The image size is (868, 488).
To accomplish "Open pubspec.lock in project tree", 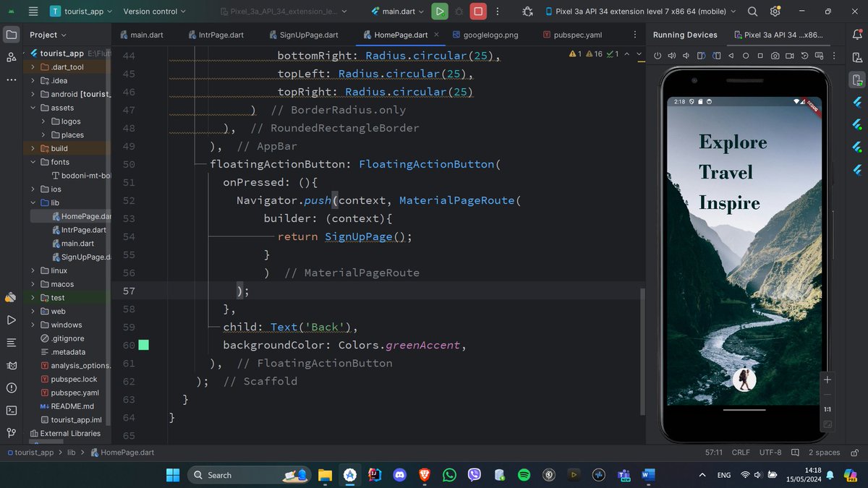I will pyautogui.click(x=69, y=379).
